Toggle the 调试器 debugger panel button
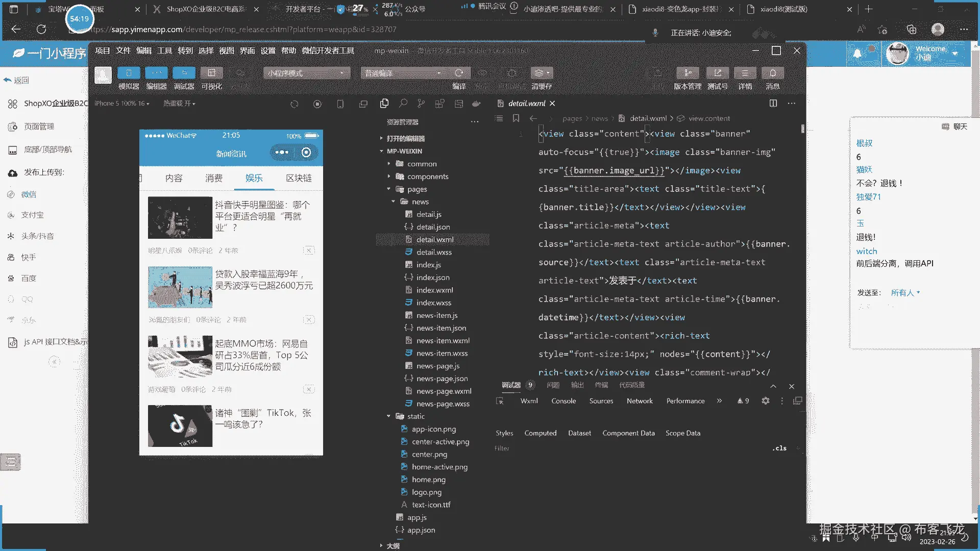Image resolution: width=980 pixels, height=551 pixels. coord(184,73)
